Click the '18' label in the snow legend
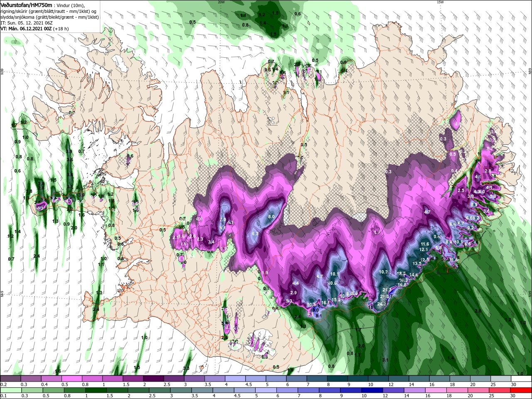 (x=452, y=384)
